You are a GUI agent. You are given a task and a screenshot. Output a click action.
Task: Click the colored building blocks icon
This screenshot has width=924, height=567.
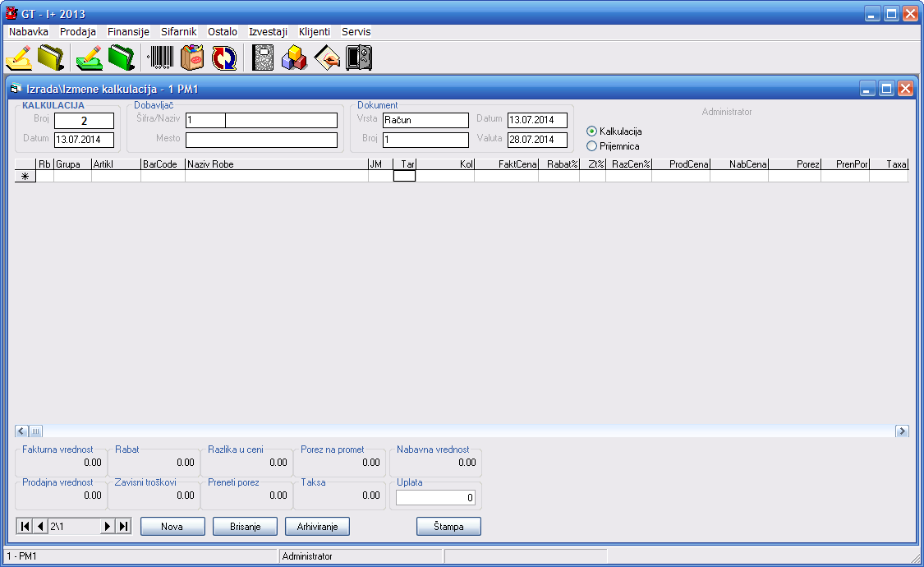coord(294,58)
